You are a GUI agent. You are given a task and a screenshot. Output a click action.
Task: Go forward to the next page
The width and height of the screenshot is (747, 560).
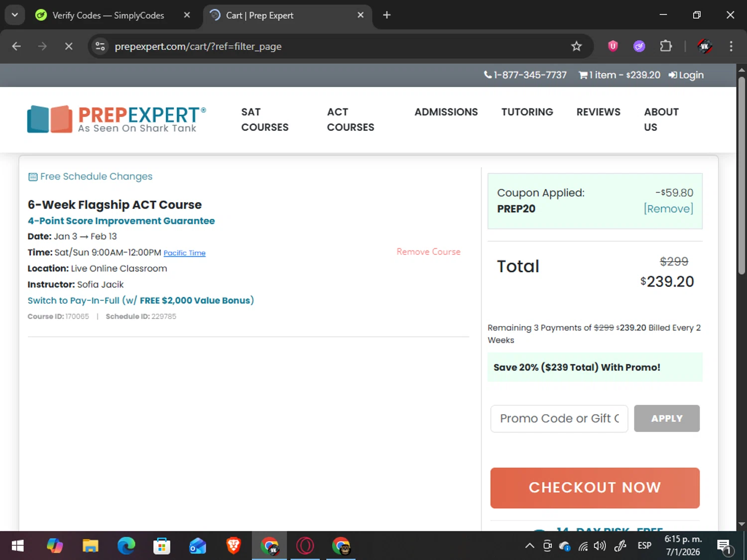[x=42, y=46]
